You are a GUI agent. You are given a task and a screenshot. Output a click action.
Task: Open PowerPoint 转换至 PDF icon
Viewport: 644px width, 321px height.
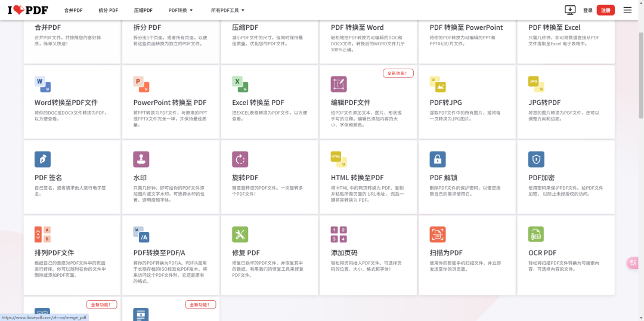(141, 84)
